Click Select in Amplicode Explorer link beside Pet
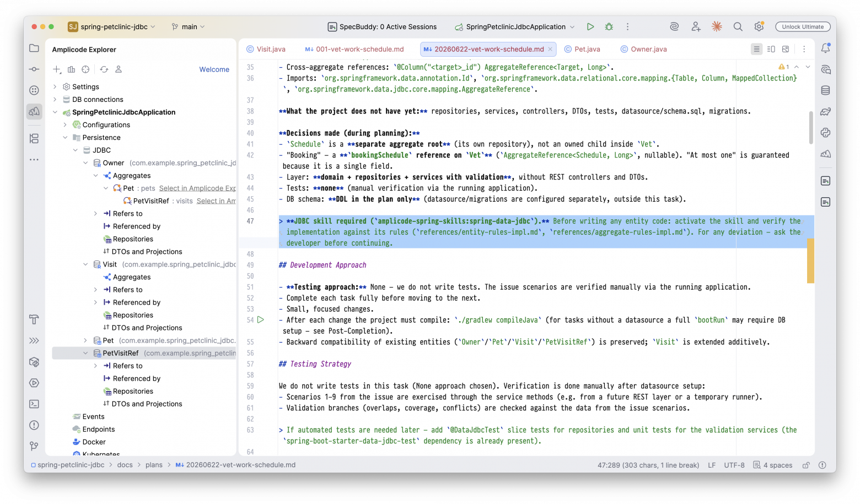Image resolution: width=860 pixels, height=504 pixels. point(197,188)
